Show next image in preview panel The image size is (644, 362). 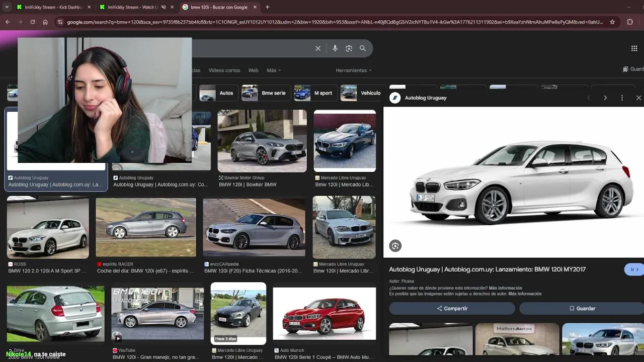(605, 98)
